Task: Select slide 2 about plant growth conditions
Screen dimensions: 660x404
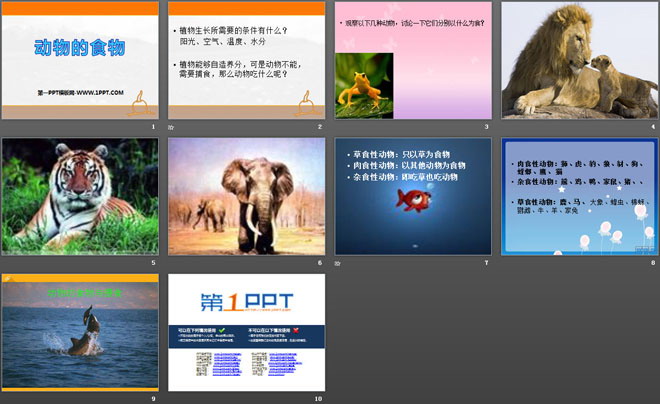Action: [x=247, y=60]
